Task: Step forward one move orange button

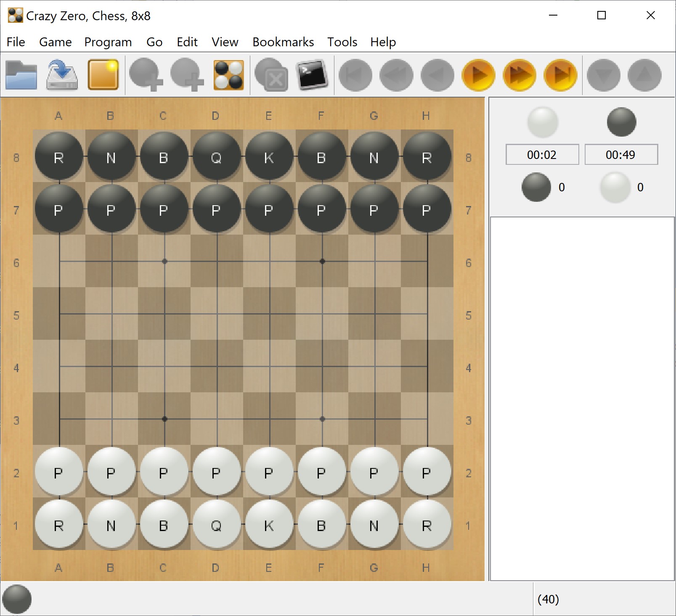Action: [x=478, y=75]
